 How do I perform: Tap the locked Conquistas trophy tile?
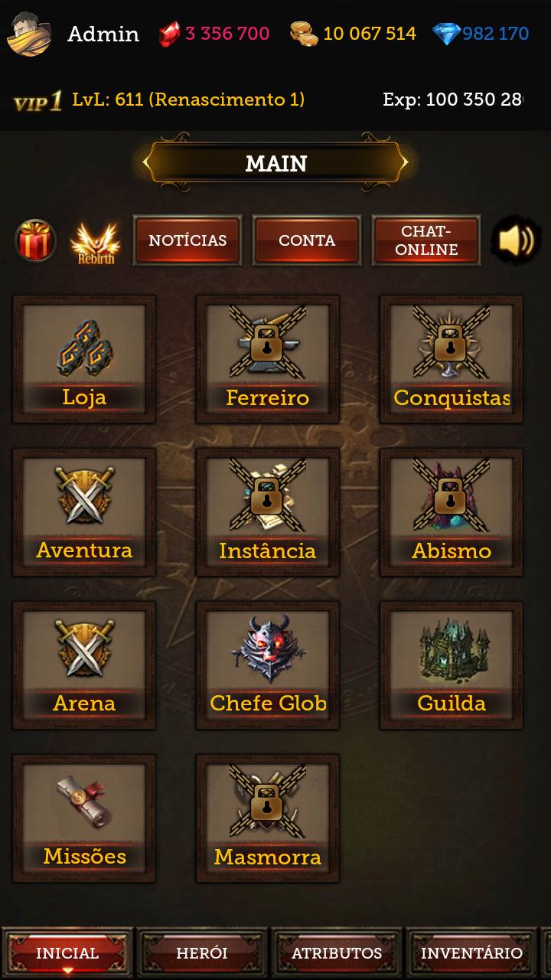coord(452,359)
